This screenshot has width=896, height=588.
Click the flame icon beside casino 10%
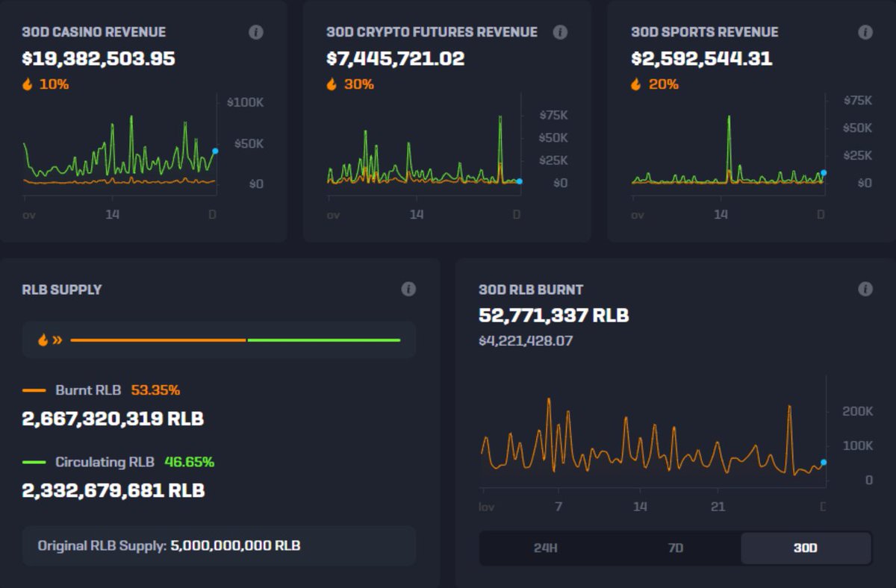coord(28,84)
